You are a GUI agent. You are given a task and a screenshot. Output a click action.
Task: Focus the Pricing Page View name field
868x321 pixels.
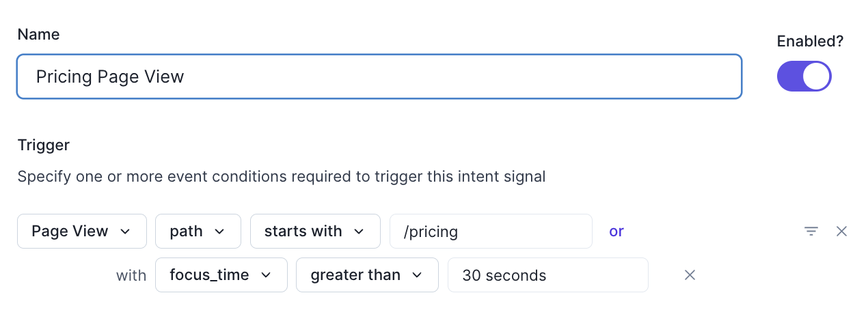379,76
